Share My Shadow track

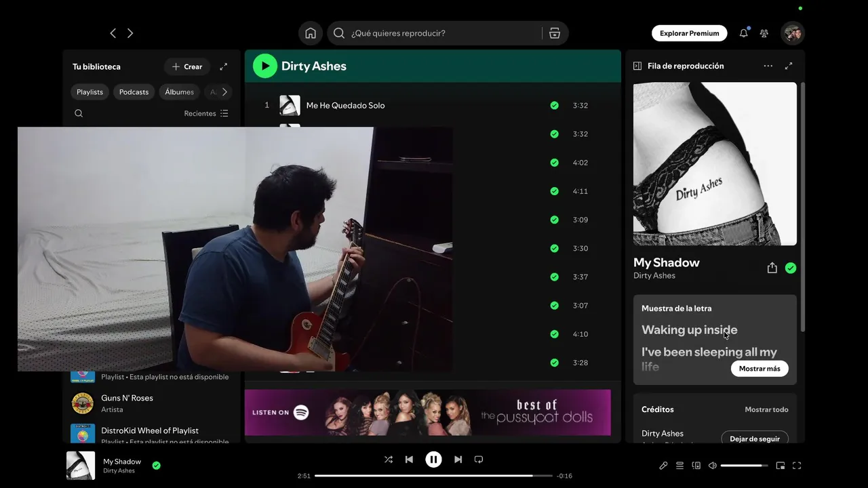tap(772, 268)
